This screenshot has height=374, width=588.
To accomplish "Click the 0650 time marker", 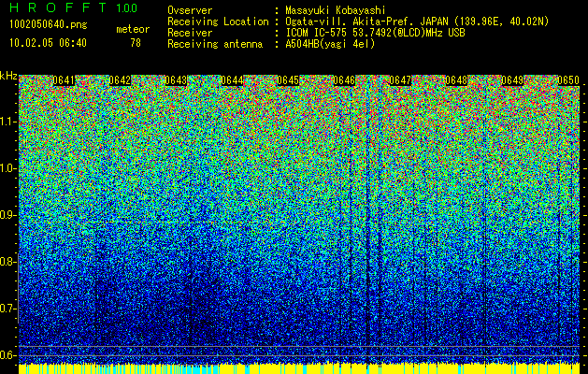I will [x=568, y=80].
